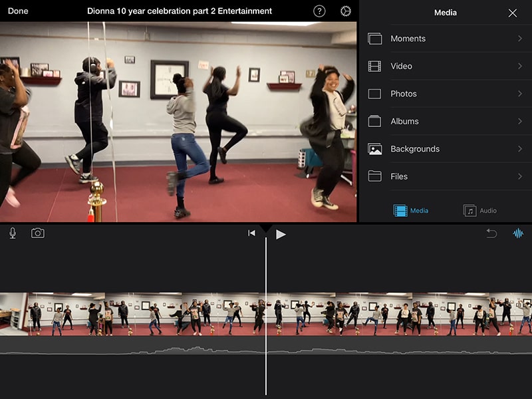
Task: Open the help question mark icon
Action: pos(319,11)
